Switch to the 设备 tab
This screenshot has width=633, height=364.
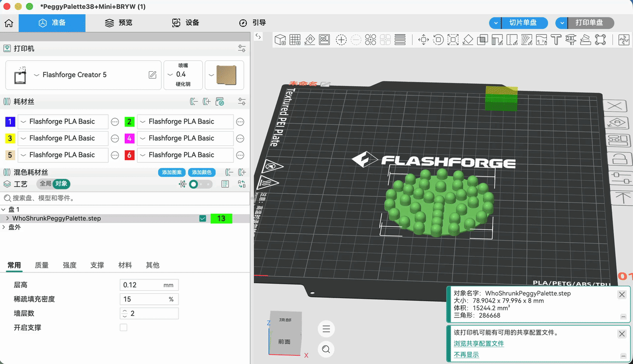185,23
